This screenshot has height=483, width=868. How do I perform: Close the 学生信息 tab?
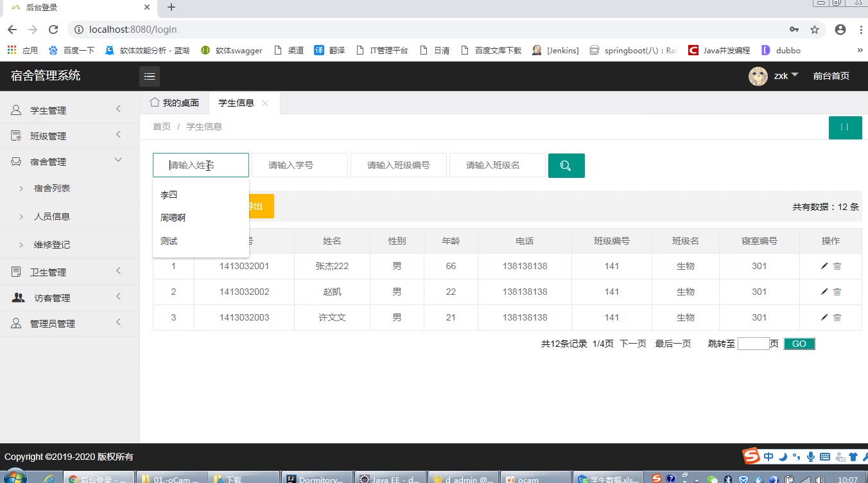point(265,103)
